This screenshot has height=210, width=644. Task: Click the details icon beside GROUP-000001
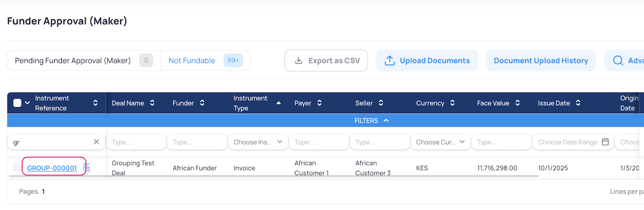[86, 168]
